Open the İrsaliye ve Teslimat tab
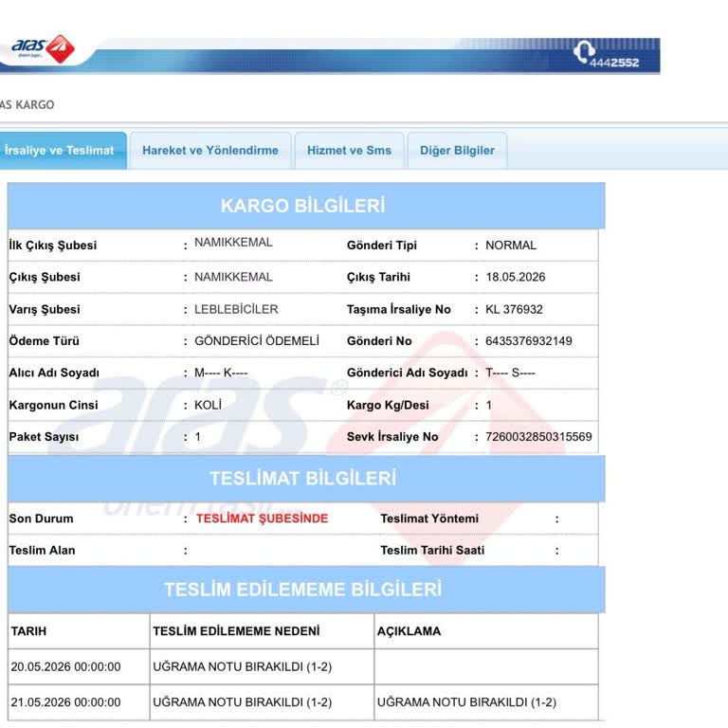 pos(63,151)
